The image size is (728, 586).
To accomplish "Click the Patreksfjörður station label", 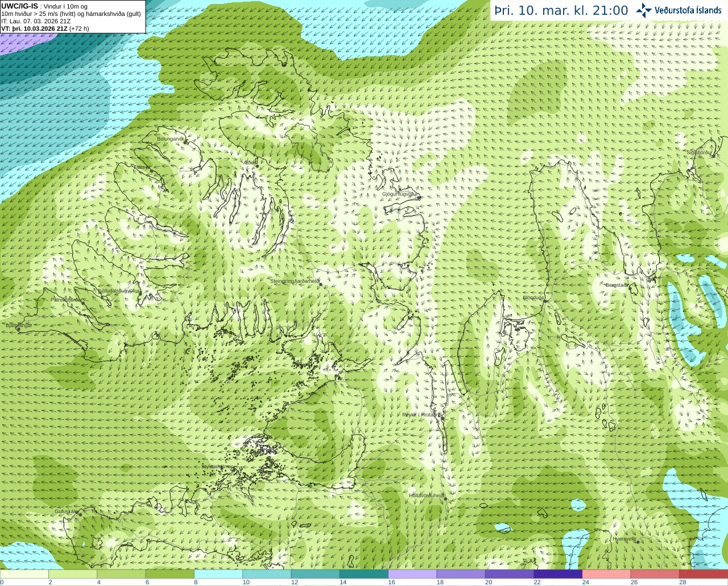I will click(x=67, y=299).
